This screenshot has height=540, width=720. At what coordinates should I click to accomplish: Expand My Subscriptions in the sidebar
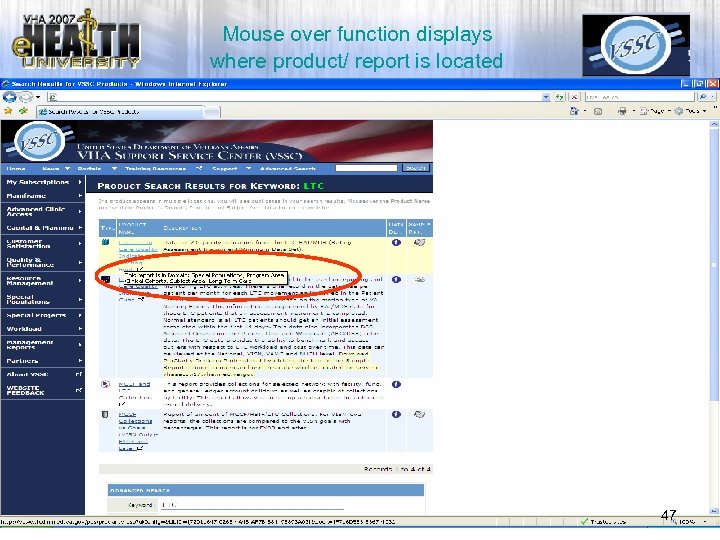point(43,182)
